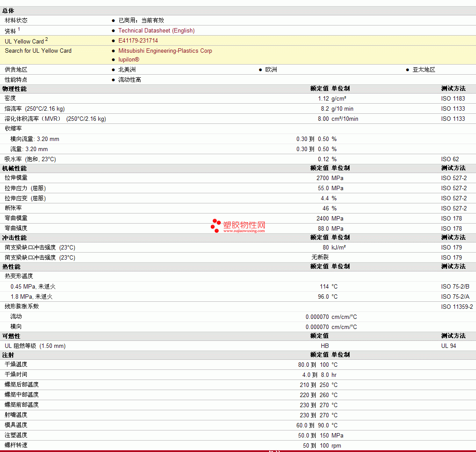This screenshot has height=452, width=476.
Task: Click the 射嘴温度 row label
Action: pos(16,415)
